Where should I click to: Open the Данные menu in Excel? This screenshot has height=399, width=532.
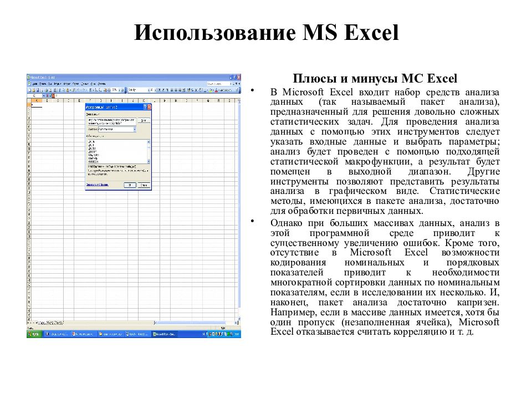click(x=84, y=84)
